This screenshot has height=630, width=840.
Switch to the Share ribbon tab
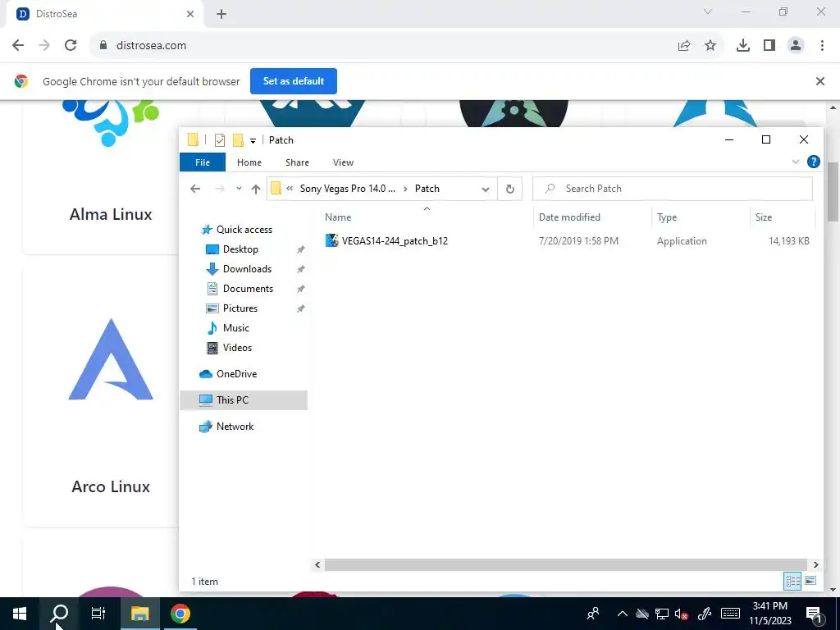coord(297,162)
